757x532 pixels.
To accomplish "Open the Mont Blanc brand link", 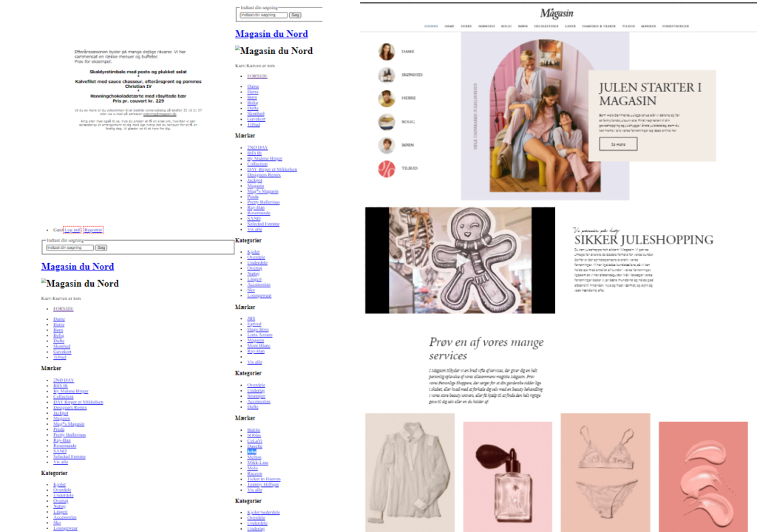I will (259, 346).
